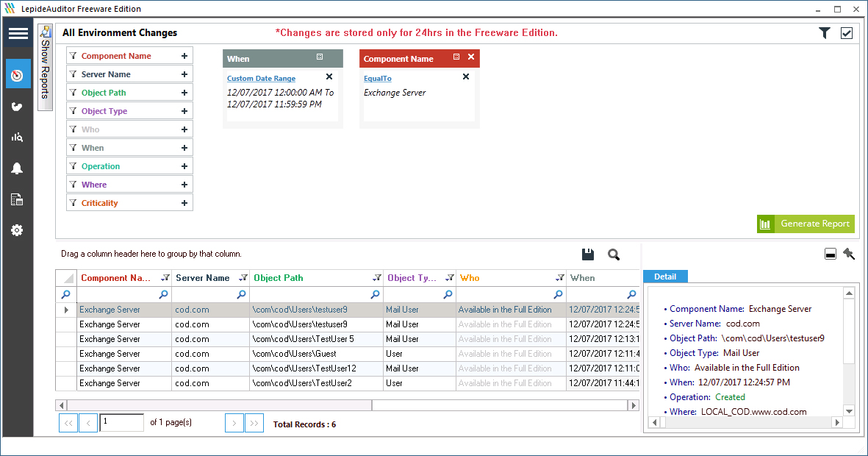Screen dimensions: 868x456
Task: Go to the previous page
Action: click(88, 423)
